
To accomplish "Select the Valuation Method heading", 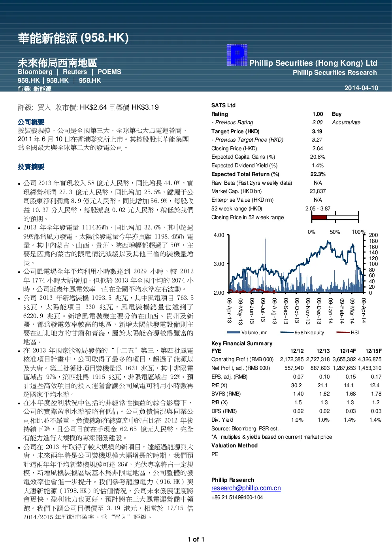I will tap(234, 445).
